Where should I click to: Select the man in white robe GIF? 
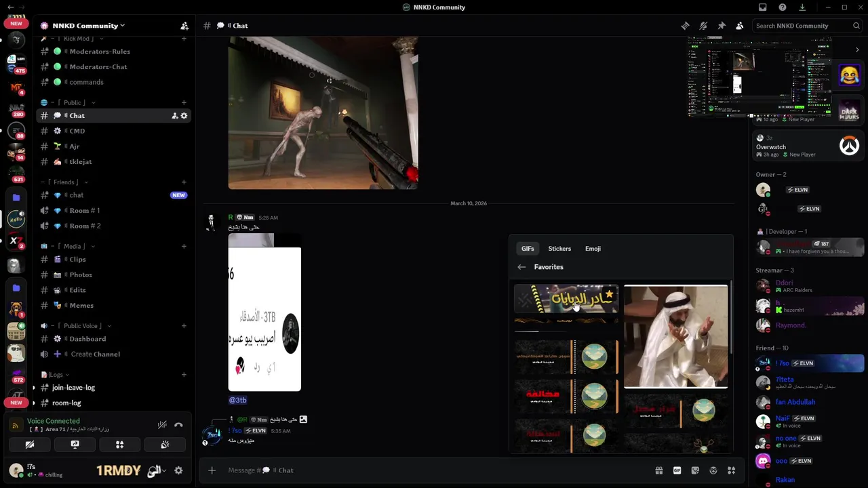pyautogui.click(x=675, y=336)
